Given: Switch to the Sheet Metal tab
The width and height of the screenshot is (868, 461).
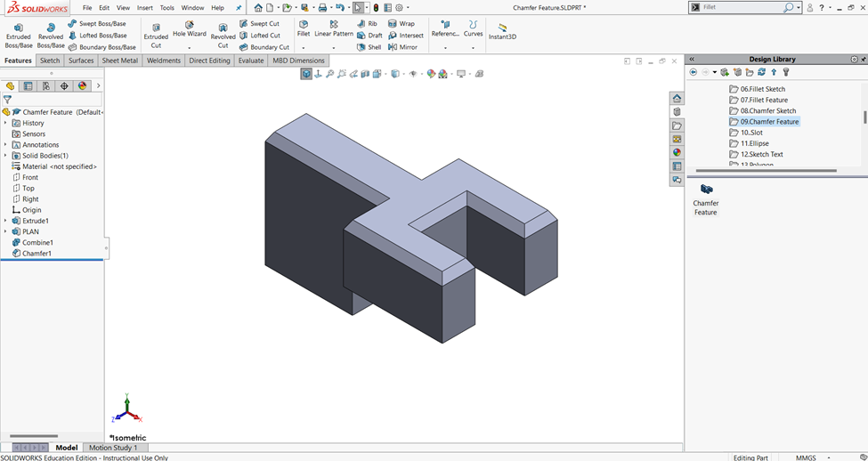Looking at the screenshot, I should [120, 61].
